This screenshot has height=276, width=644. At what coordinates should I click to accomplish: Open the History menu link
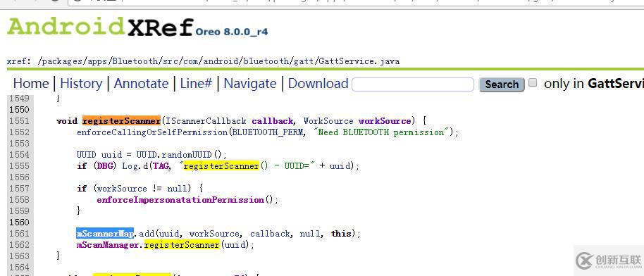pos(81,83)
